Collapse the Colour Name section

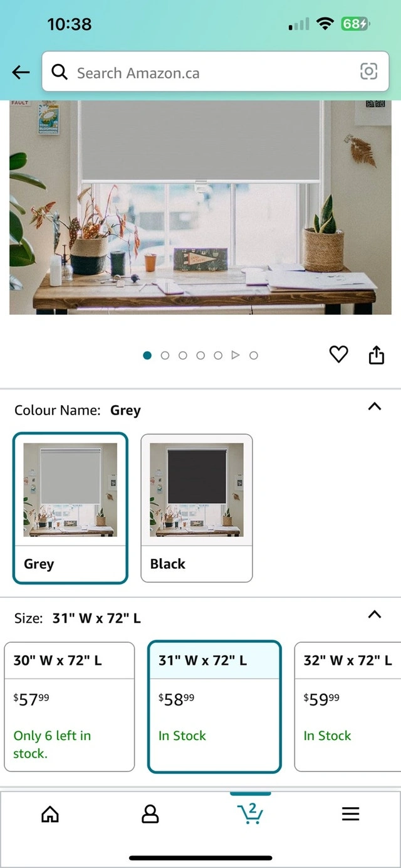click(374, 406)
